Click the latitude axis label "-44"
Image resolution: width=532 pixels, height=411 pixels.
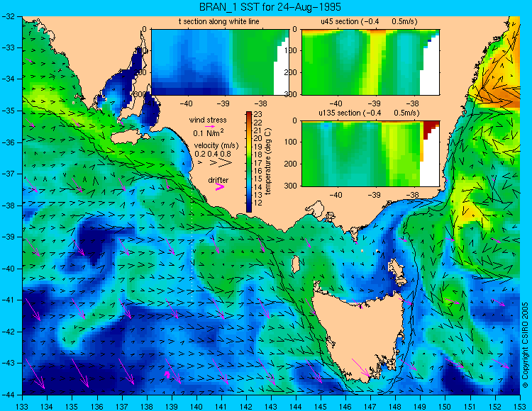click(x=9, y=395)
